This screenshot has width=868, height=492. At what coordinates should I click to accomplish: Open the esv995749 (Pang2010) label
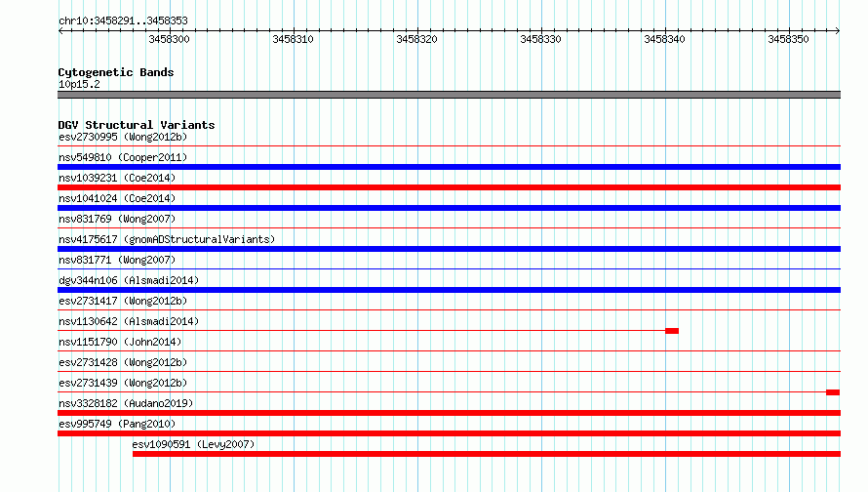click(117, 424)
